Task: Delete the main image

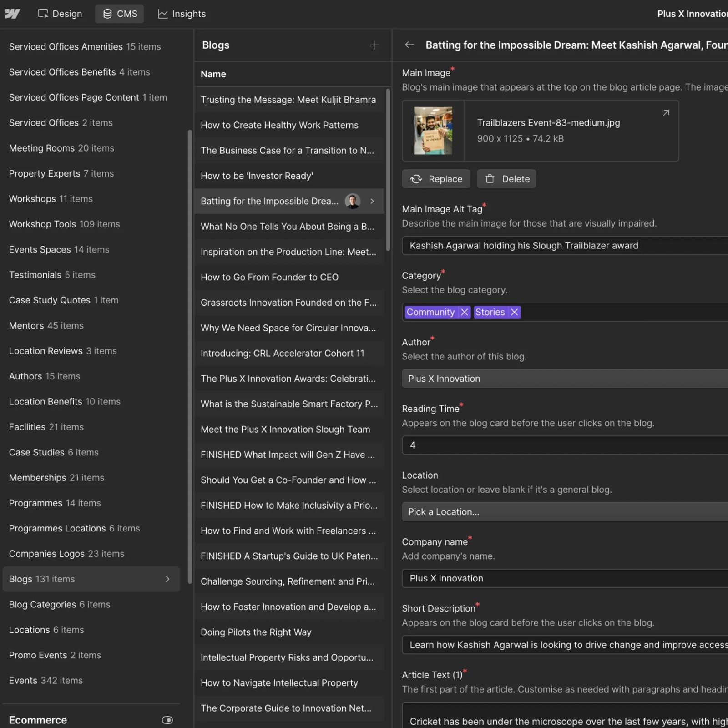Action: point(506,179)
